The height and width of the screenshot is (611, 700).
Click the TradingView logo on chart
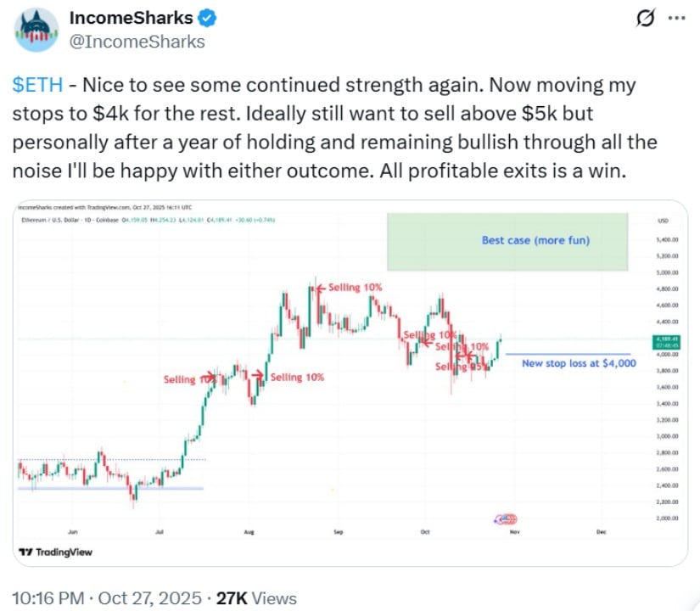(55, 552)
